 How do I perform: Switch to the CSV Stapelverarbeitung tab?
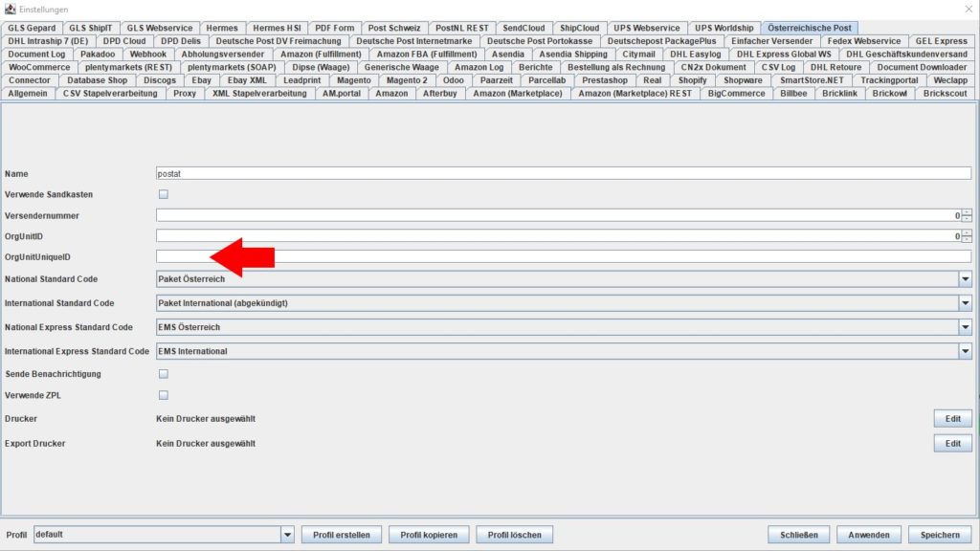[110, 94]
